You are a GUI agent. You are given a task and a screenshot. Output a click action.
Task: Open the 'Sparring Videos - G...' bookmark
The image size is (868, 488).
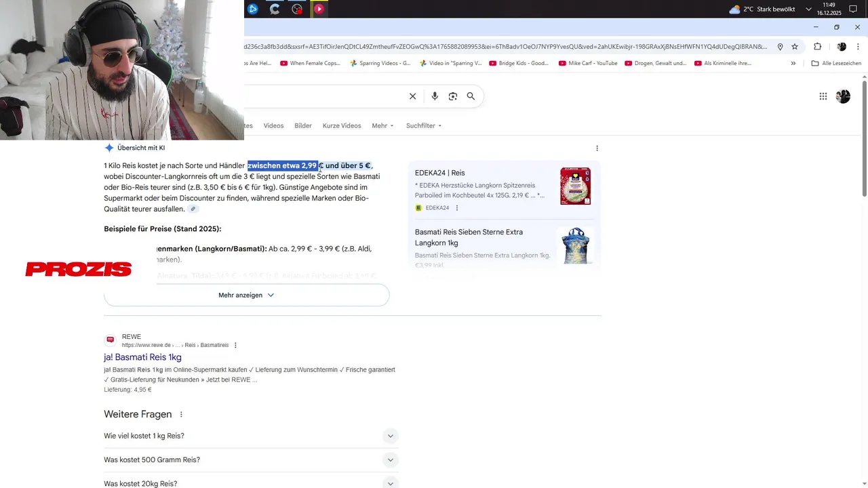(x=380, y=63)
